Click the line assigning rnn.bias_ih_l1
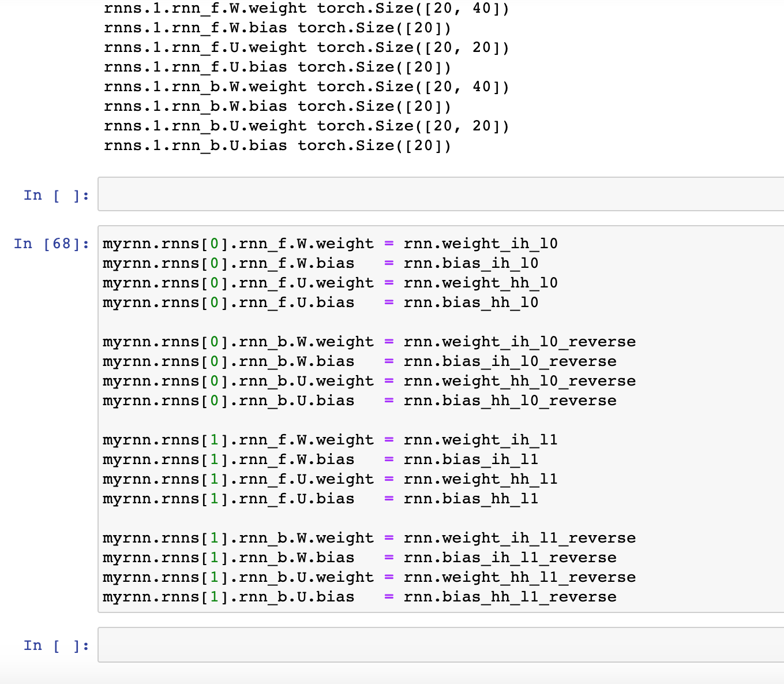This screenshot has width=784, height=684. pyautogui.click(x=321, y=459)
